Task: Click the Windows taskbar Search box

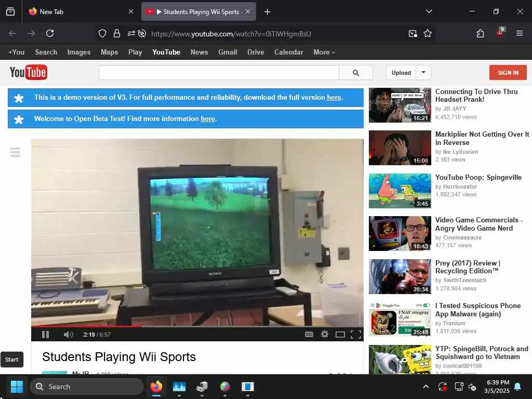Action: (87, 387)
